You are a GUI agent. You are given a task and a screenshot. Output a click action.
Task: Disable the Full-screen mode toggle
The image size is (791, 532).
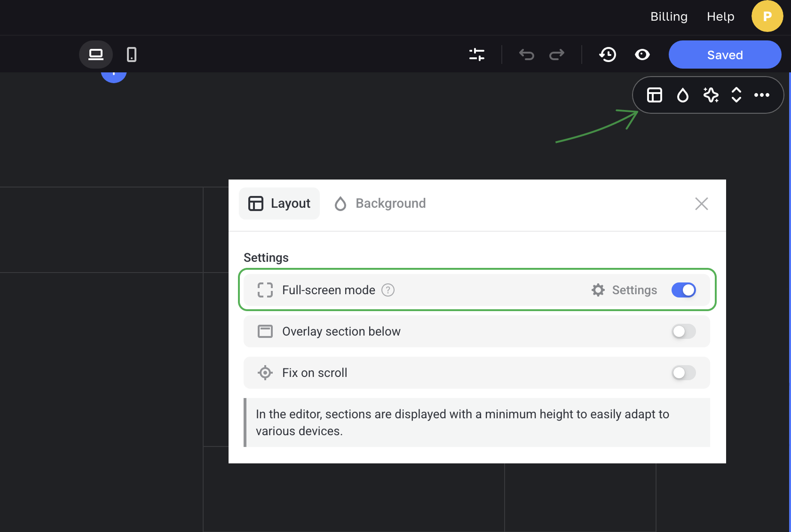683,290
